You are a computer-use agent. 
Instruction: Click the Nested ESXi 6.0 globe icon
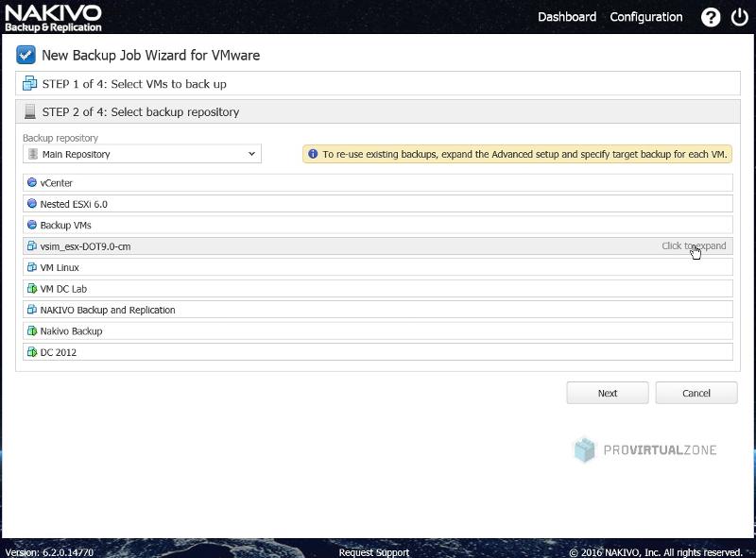pyautogui.click(x=32, y=204)
